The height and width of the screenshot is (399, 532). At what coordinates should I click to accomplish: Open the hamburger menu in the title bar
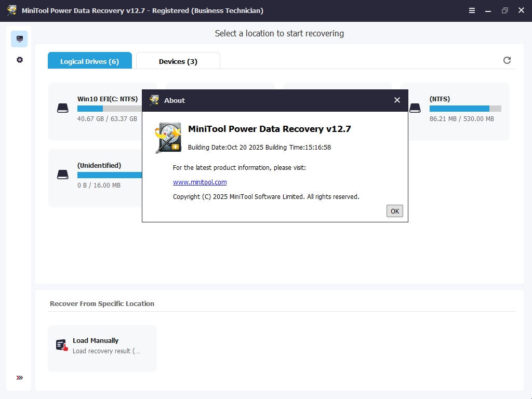(x=472, y=10)
